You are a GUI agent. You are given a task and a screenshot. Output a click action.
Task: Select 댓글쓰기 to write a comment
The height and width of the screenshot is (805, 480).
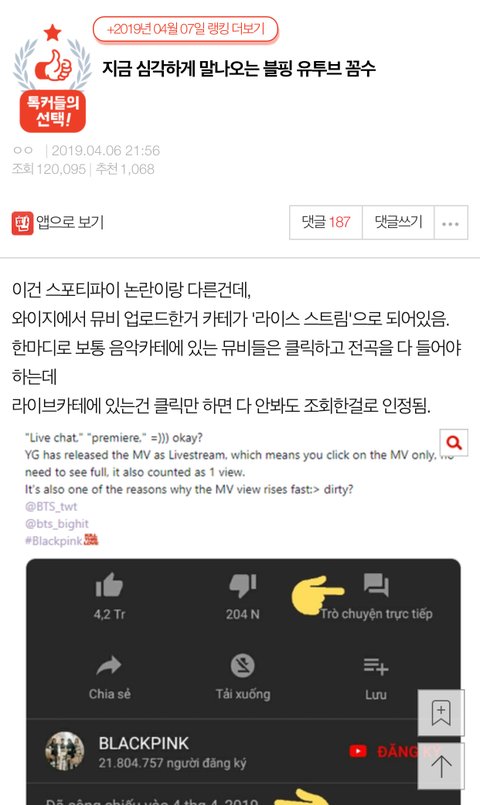[x=398, y=222]
